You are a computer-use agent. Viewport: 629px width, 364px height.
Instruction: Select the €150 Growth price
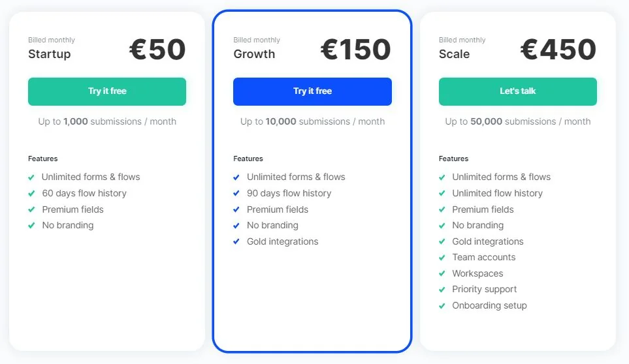tap(356, 50)
